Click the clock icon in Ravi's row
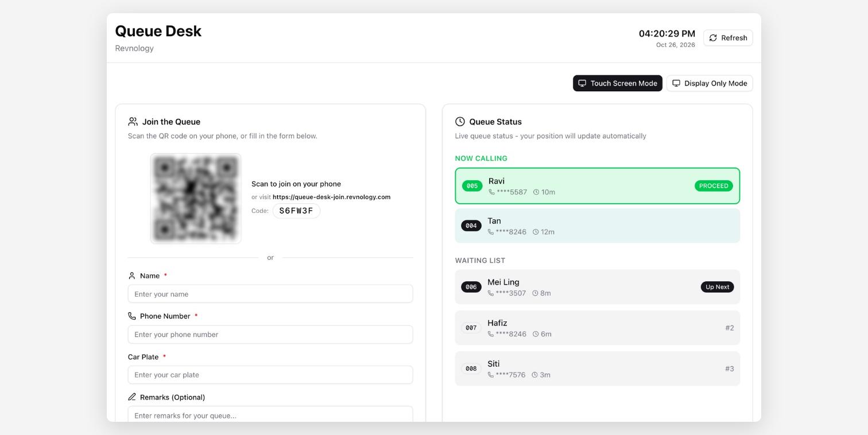Viewport: 868px width, 435px height. 536,192
